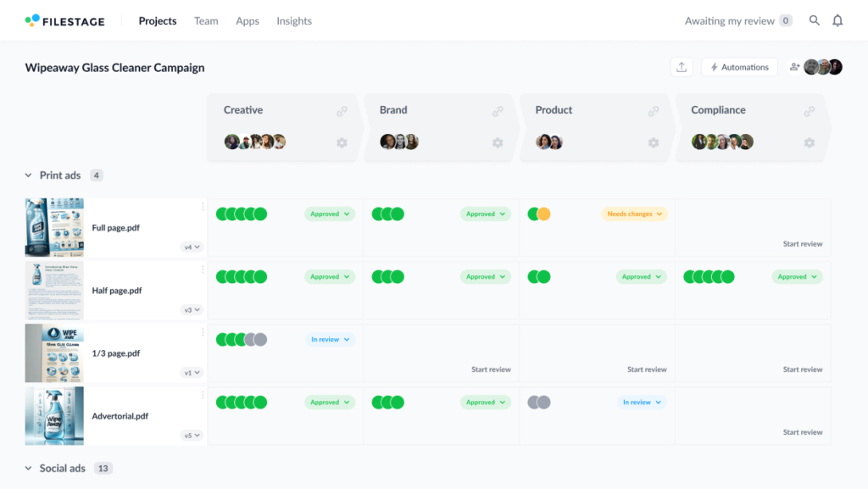Open notifications via the bell icon

coord(837,20)
